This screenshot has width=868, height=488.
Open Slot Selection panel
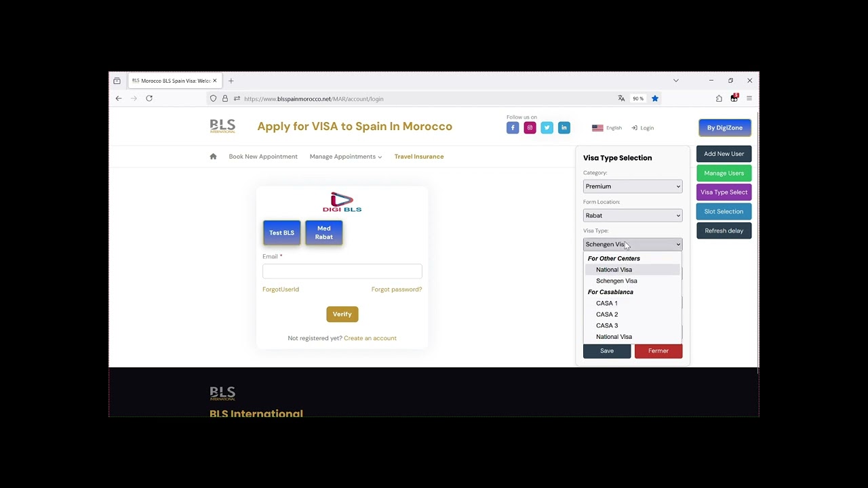(x=724, y=211)
